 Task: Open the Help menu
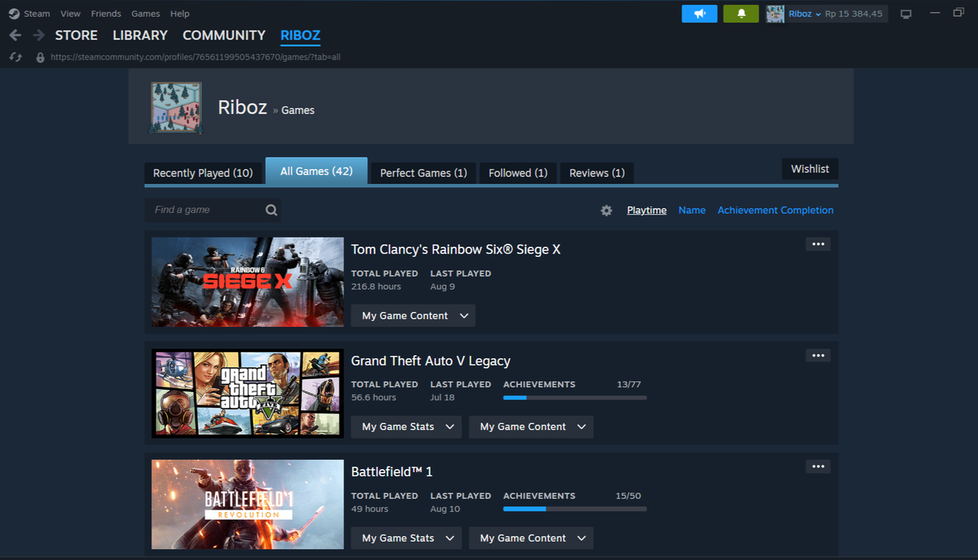[180, 14]
